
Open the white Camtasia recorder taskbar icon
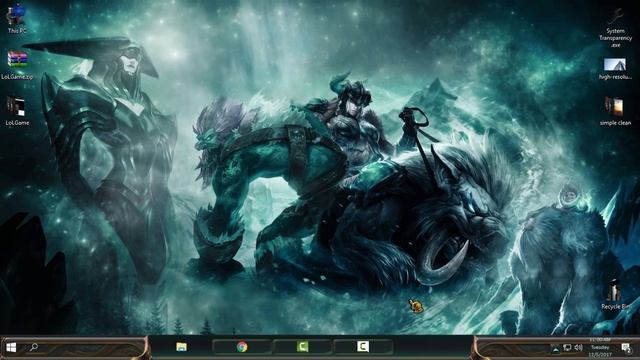pos(363,347)
